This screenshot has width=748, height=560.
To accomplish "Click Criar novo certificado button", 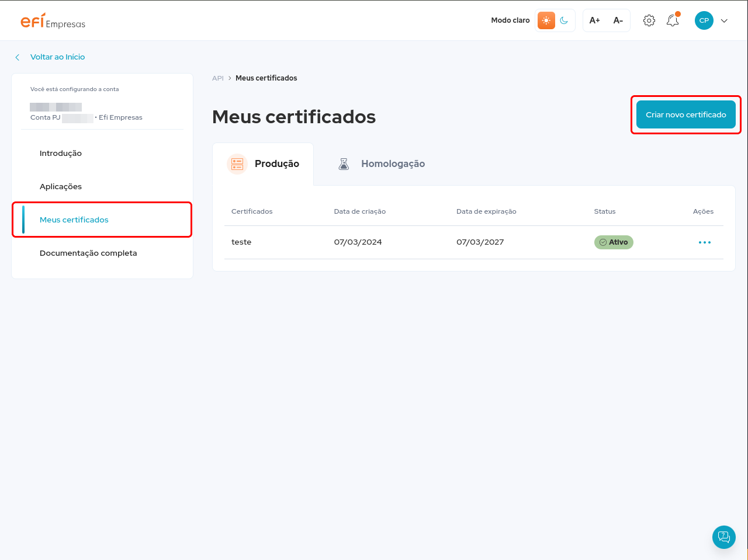I will click(x=686, y=114).
